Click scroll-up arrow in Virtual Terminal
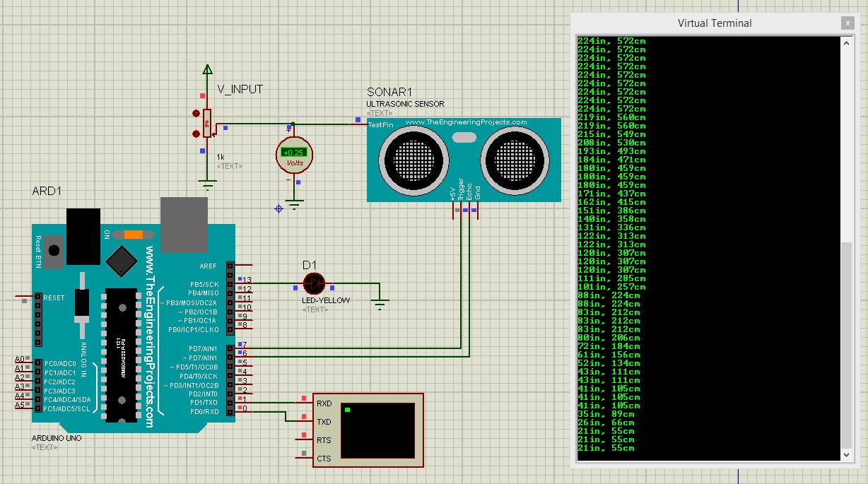Image resolution: width=868 pixels, height=484 pixels. click(x=846, y=44)
